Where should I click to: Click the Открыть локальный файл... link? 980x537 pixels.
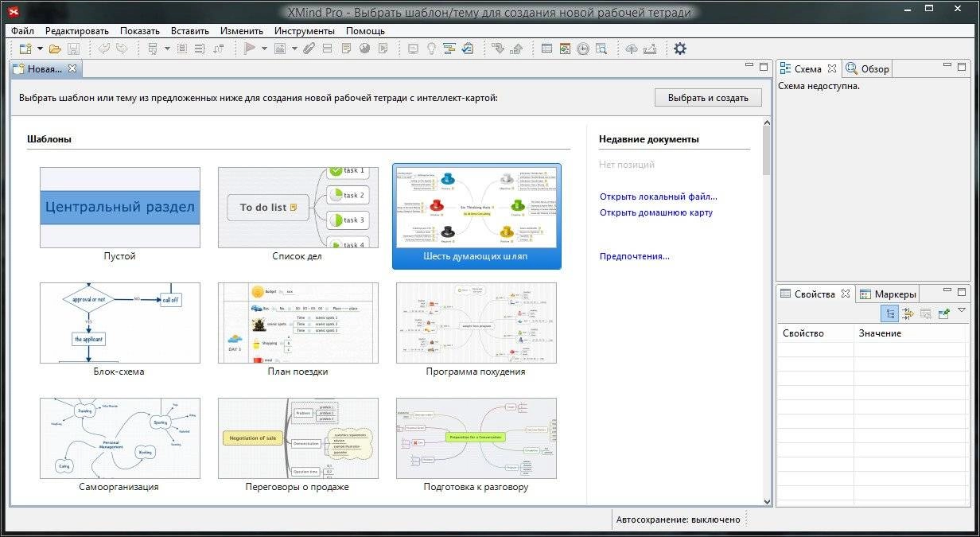659,197
